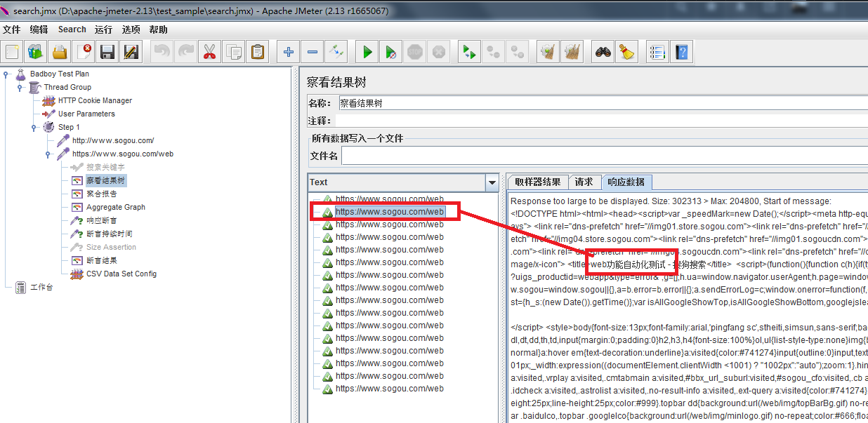Select 工作台 workbench node
This screenshot has width=868, height=423.
[41, 287]
